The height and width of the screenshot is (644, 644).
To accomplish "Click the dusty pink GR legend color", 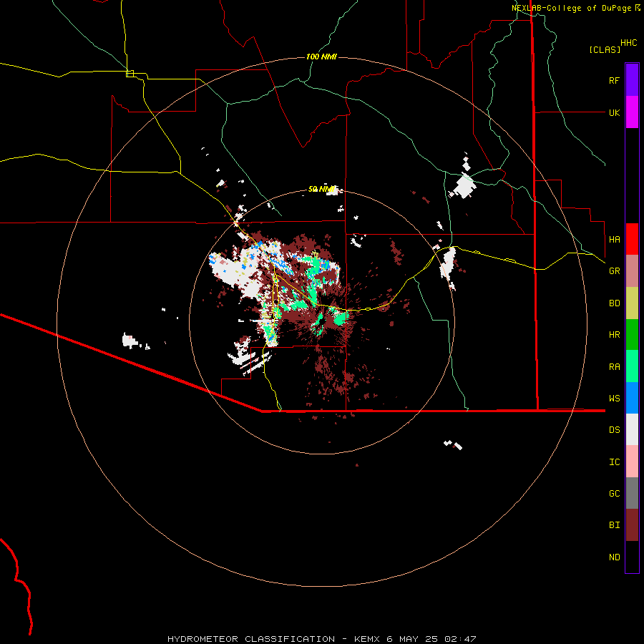I will tap(632, 271).
